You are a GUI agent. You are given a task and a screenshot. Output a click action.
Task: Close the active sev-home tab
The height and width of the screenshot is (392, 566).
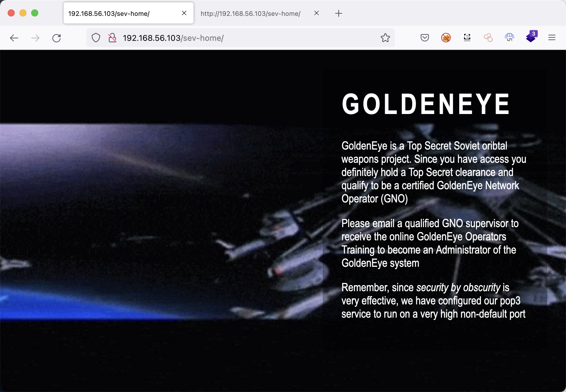[x=184, y=13]
